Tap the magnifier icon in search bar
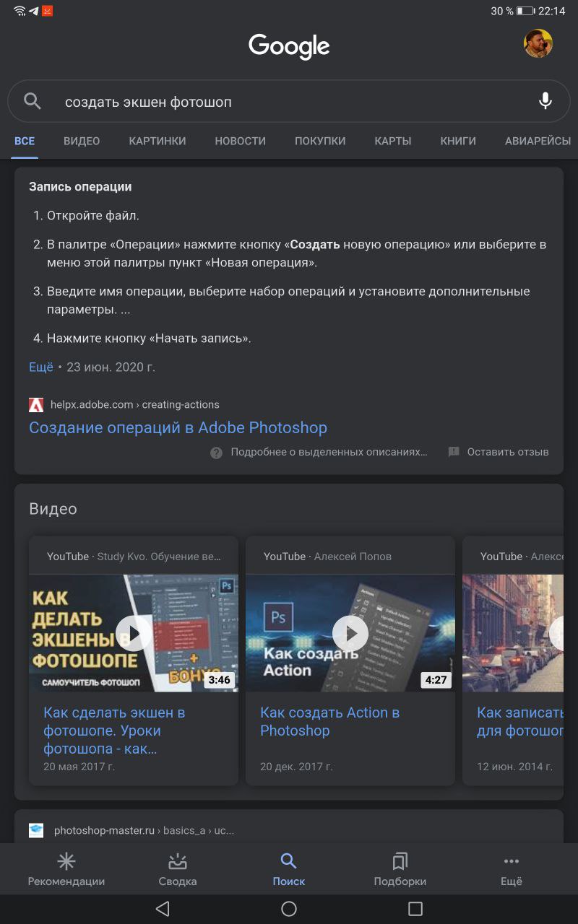This screenshot has height=924, width=578. click(x=33, y=101)
